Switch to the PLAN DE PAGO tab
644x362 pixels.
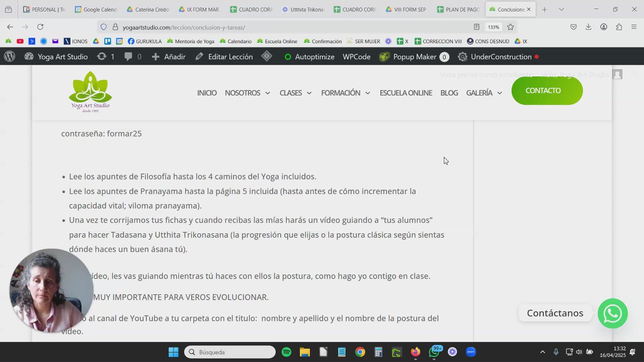pos(458,10)
